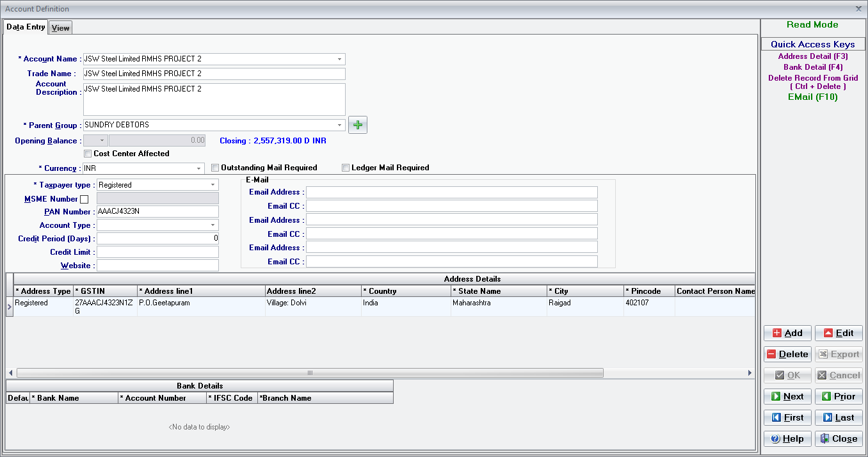Select the Data Entry tab
The image size is (868, 457).
tap(26, 27)
